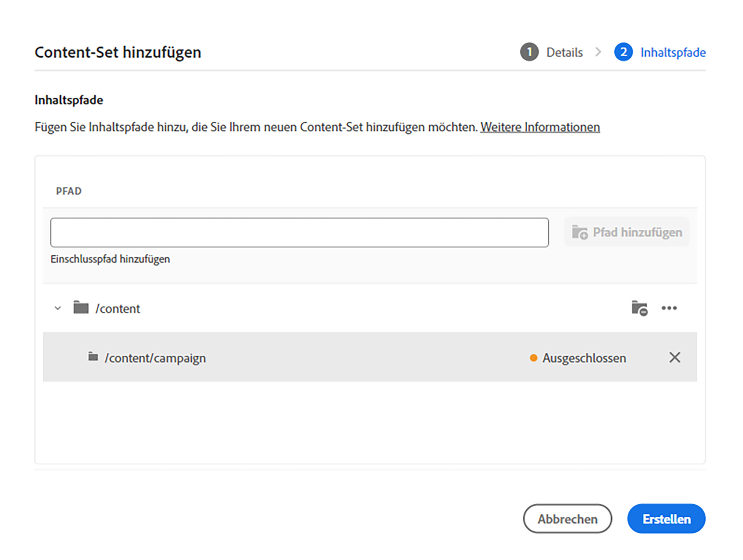Focus the include path input field
The width and height of the screenshot is (743, 560).
[x=299, y=232]
